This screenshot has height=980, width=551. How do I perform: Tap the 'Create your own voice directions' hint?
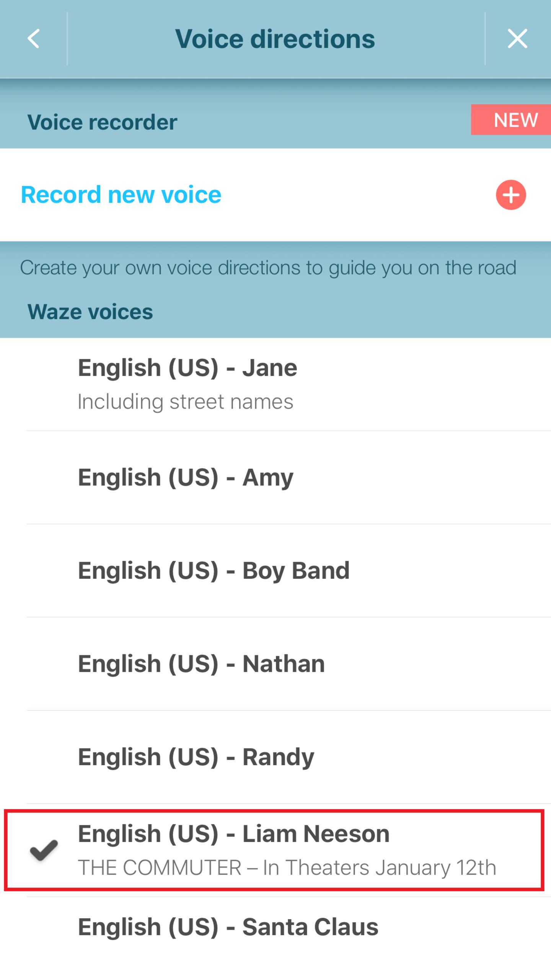268,268
